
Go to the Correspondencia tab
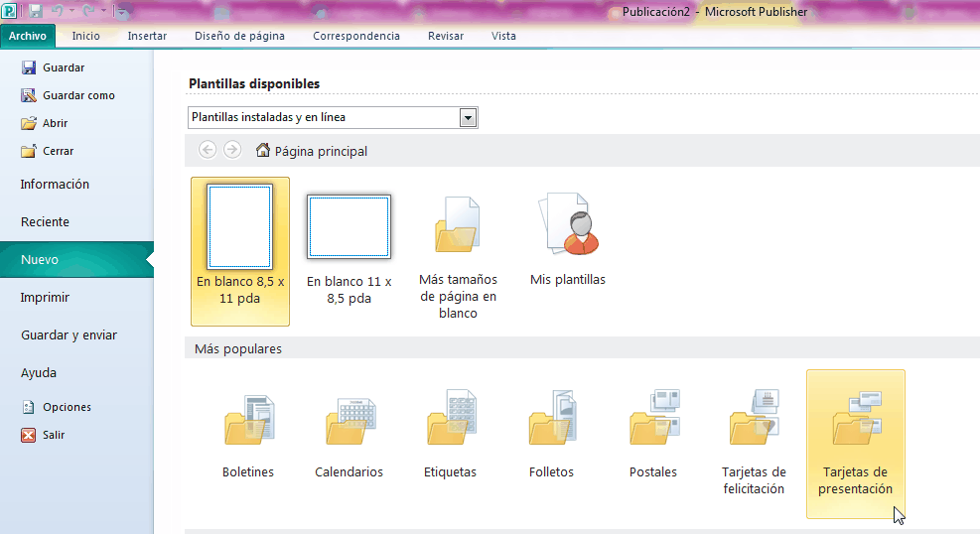[356, 36]
